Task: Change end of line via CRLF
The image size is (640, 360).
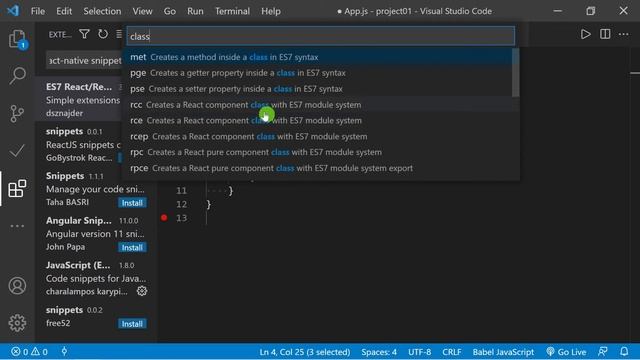Action: click(x=451, y=352)
